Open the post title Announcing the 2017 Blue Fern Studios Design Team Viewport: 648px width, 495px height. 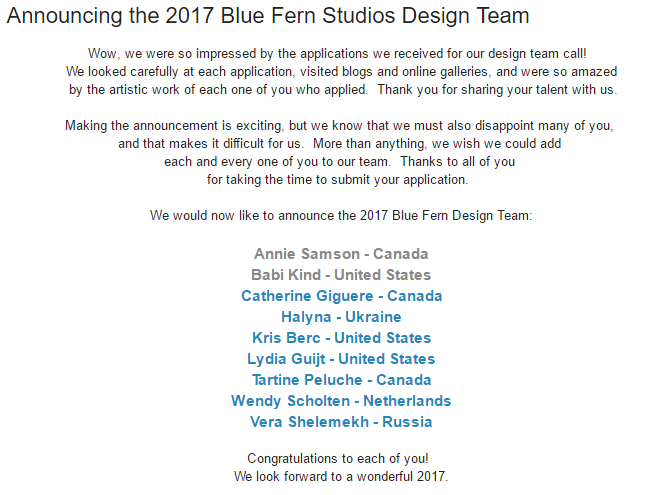(268, 16)
